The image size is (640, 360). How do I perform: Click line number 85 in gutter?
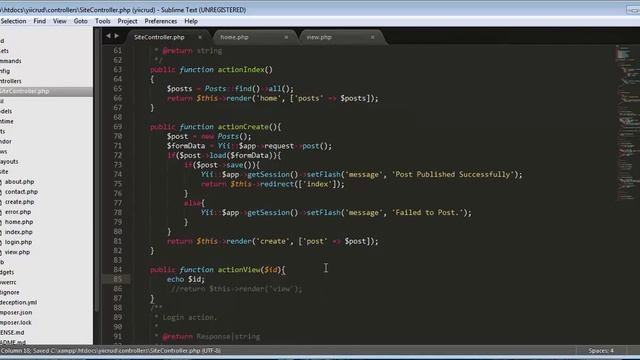click(x=118, y=279)
